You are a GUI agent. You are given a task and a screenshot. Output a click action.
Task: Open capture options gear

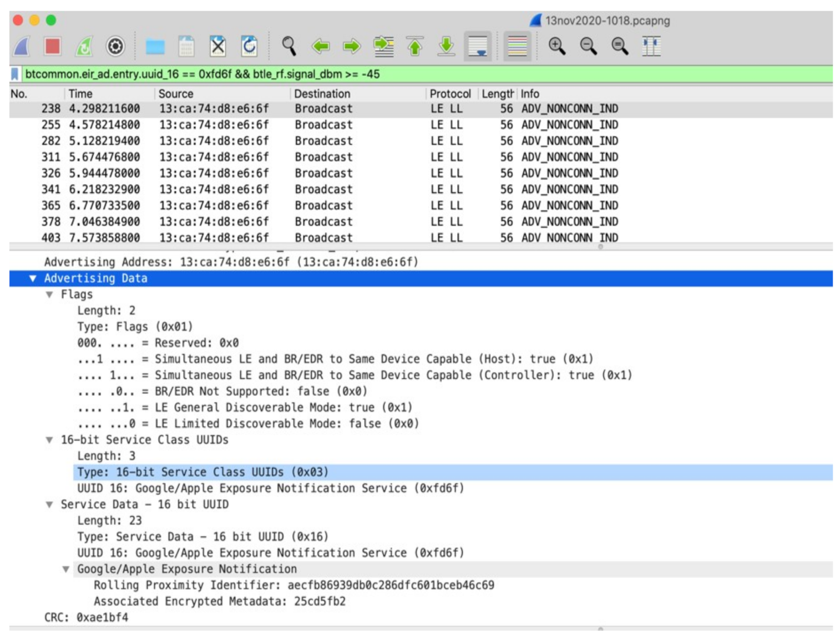pos(115,46)
